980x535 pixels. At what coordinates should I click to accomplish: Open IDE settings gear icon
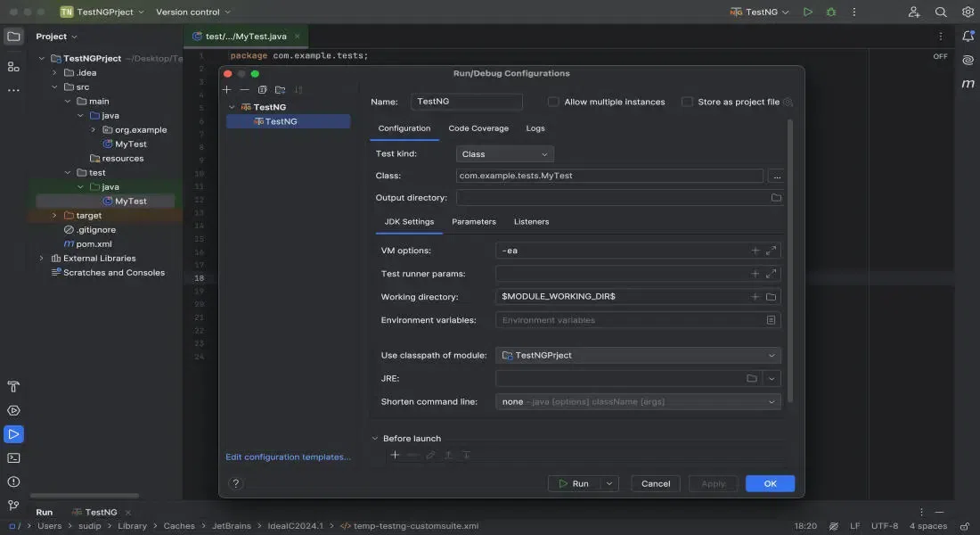click(x=967, y=12)
